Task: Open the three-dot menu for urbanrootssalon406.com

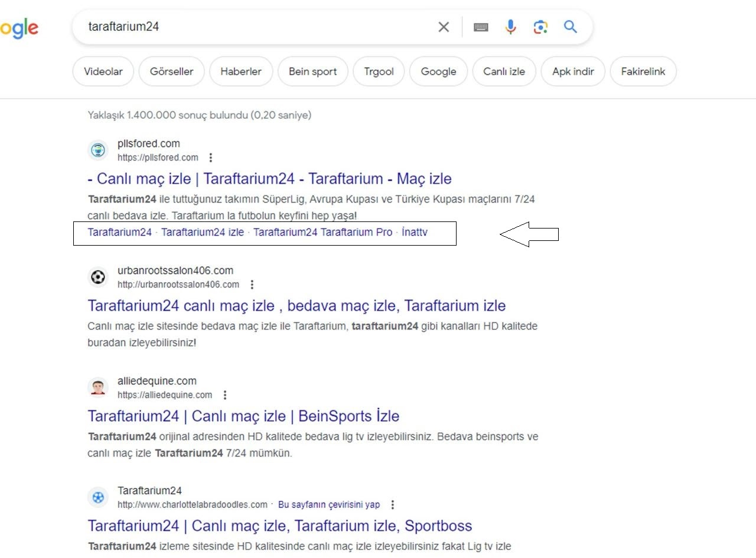Action: point(252,285)
